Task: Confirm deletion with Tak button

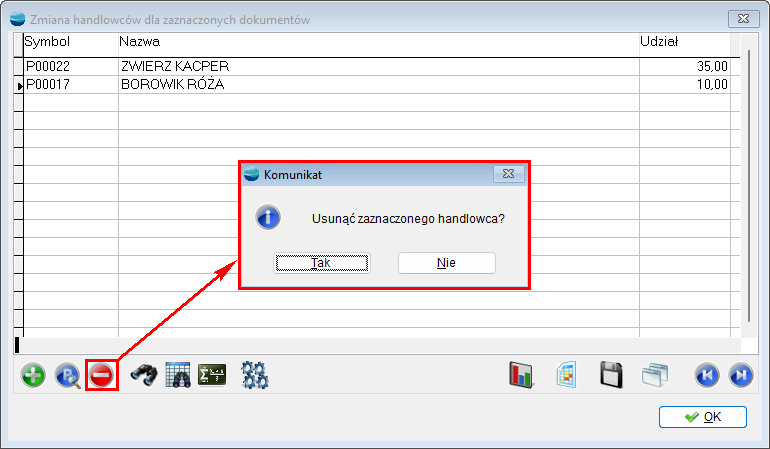Action: pyautogui.click(x=322, y=263)
